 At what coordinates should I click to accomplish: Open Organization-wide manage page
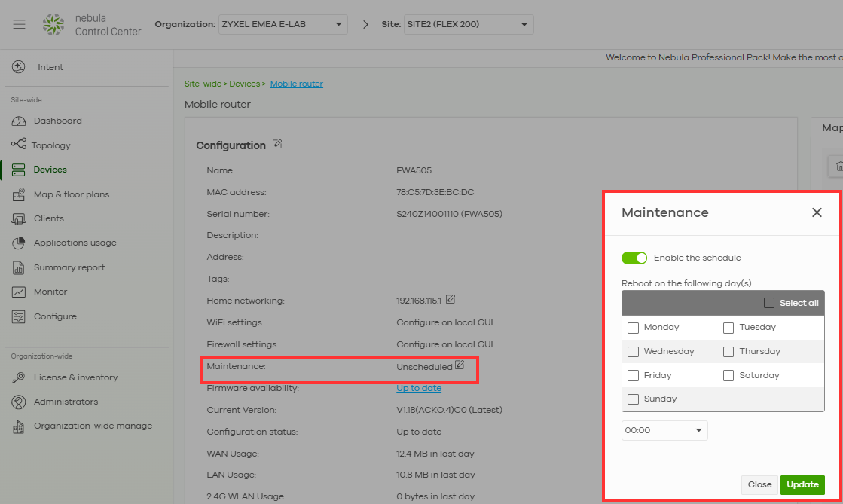93,426
